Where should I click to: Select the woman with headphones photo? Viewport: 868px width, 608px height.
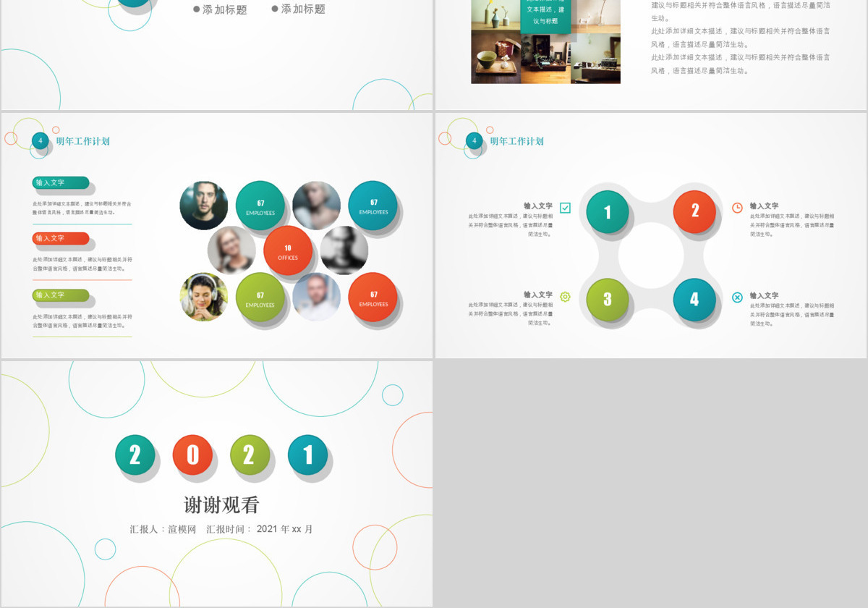204,297
